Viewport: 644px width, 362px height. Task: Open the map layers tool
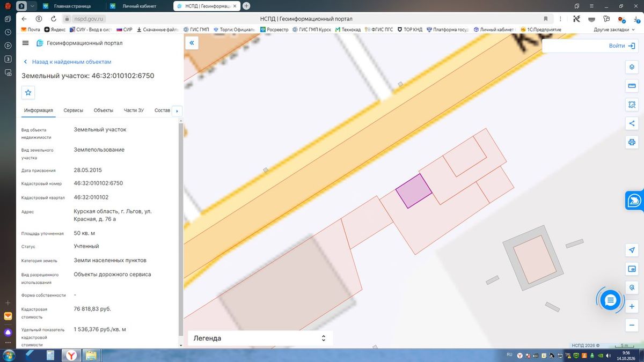point(632,67)
